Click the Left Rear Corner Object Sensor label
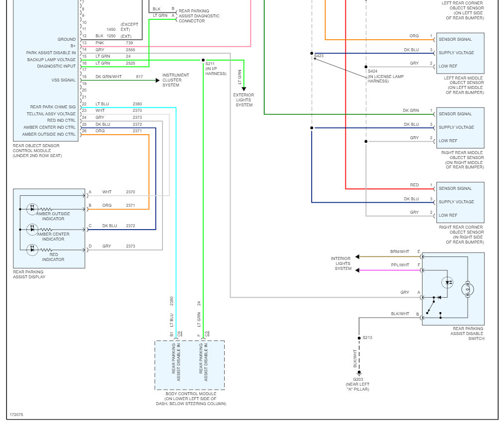Viewport: 504px width, 423px height. [463, 10]
